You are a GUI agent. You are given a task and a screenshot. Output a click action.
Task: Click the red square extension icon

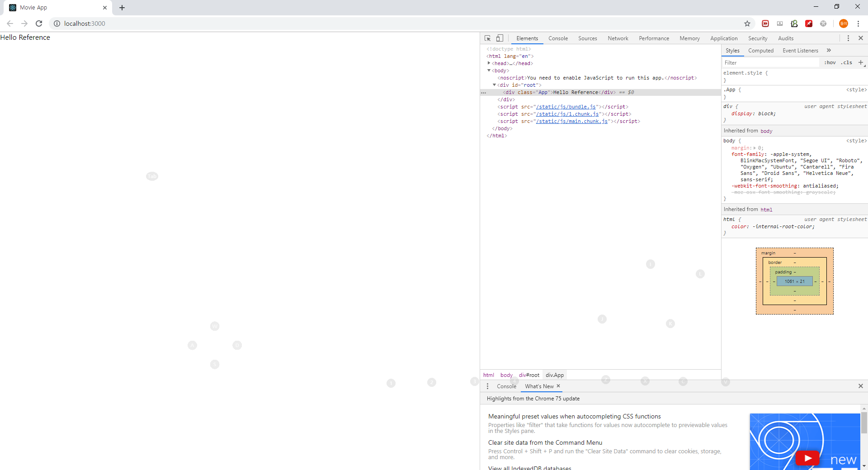pos(809,23)
